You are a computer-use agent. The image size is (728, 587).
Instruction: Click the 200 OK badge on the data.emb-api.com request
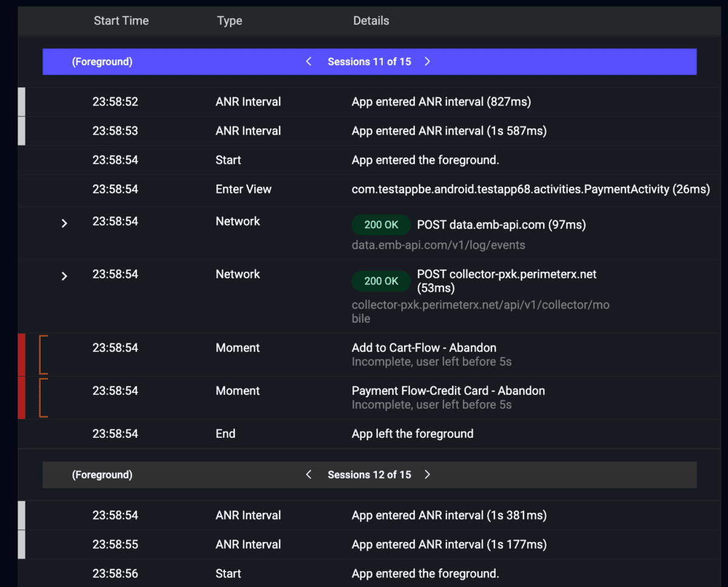(381, 224)
